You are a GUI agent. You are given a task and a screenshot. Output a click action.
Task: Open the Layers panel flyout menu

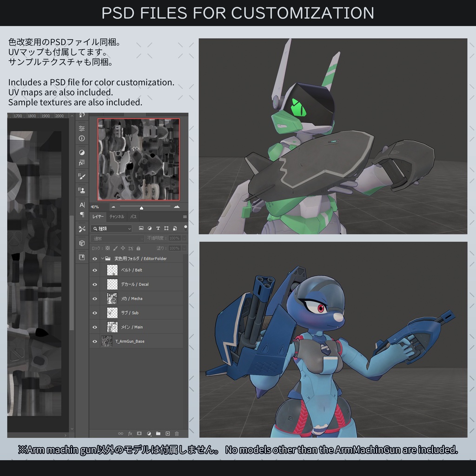point(185,217)
